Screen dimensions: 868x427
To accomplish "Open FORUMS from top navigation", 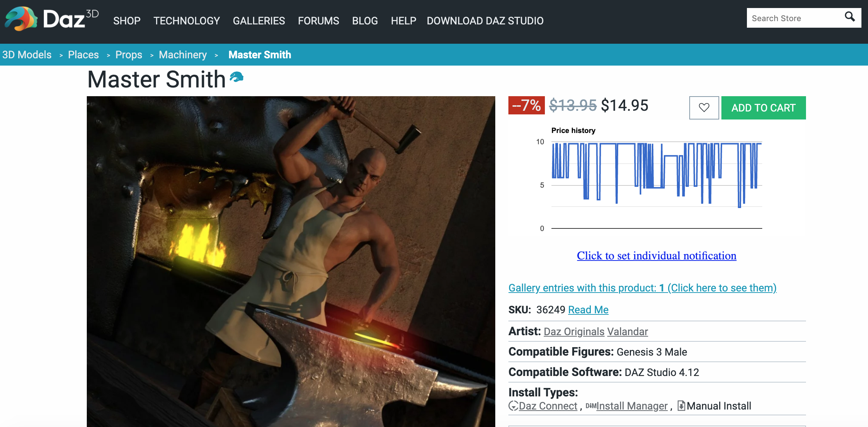I will click(x=318, y=21).
